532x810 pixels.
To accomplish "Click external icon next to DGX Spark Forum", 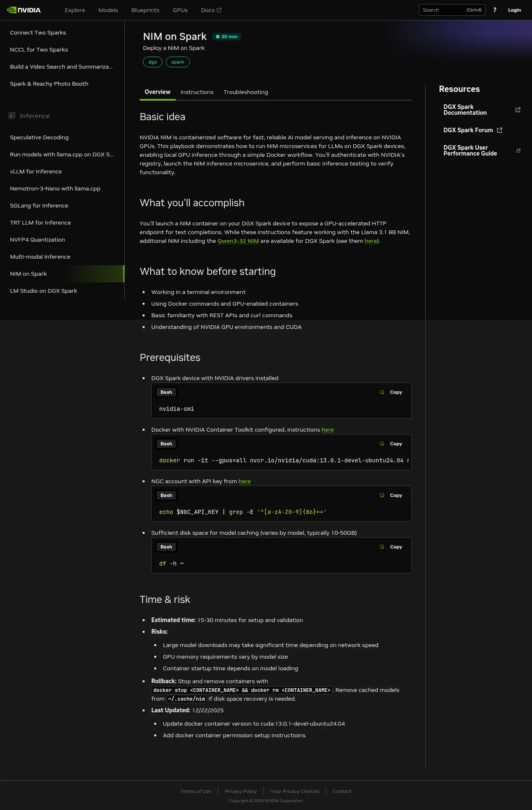I will [500, 130].
